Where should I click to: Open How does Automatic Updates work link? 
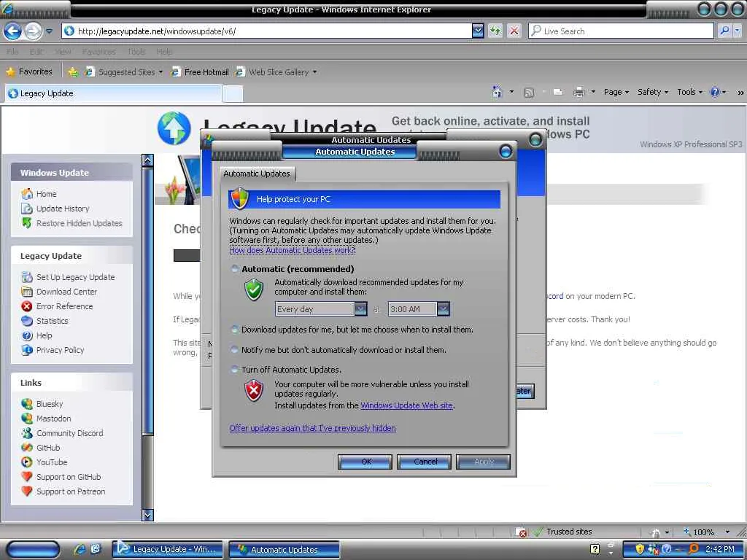tap(292, 250)
